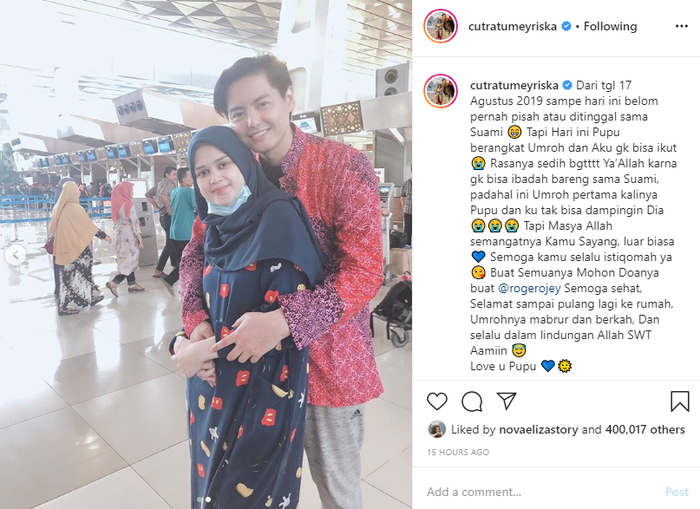Open the three-dot more options menu
The image size is (700, 509).
click(x=681, y=26)
